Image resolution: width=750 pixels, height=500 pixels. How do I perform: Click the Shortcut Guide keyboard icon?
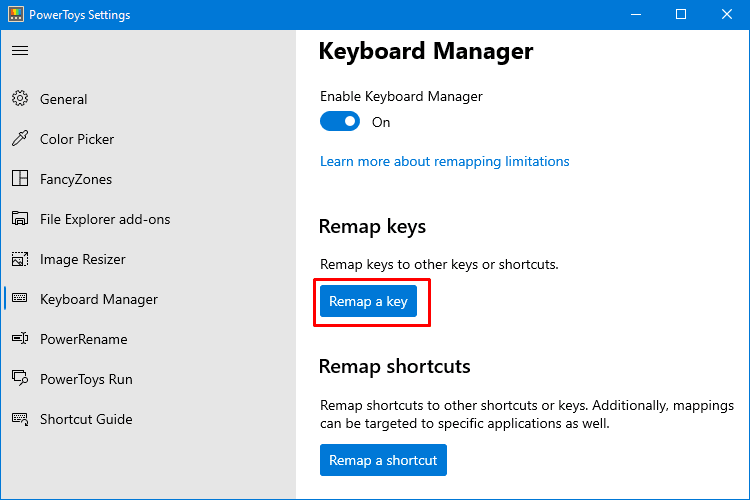[20, 419]
